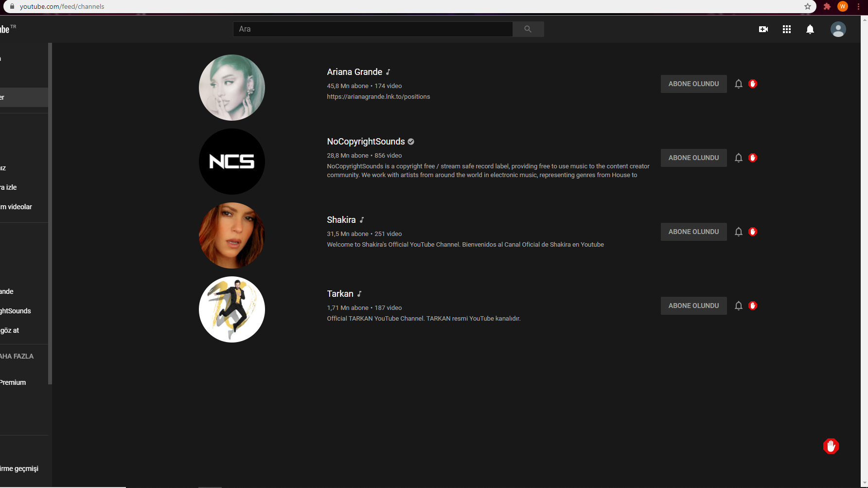Click the profile avatar in the top right

(838, 29)
